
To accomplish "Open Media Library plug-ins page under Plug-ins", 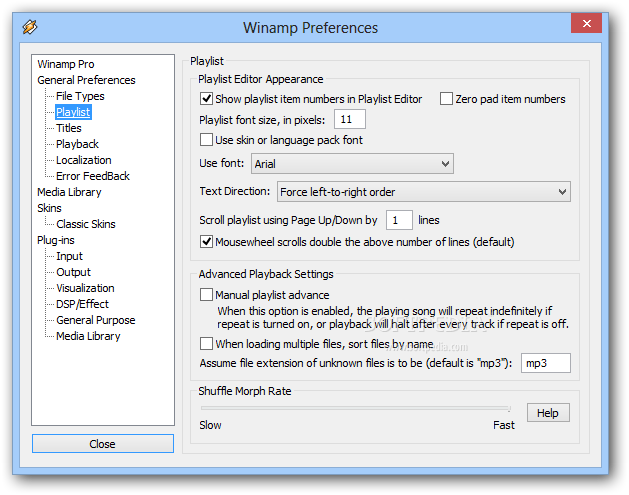I will (x=88, y=336).
